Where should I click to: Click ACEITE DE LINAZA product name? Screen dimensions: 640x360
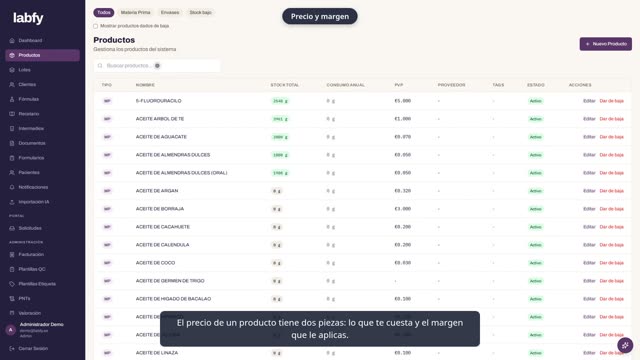[x=157, y=353]
